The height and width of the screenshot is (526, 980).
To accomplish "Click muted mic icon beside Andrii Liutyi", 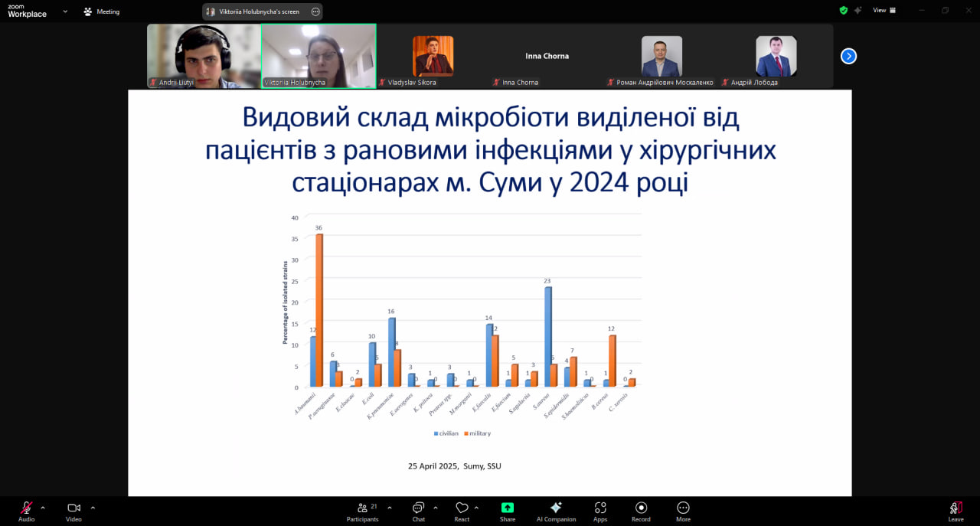I will click(x=153, y=82).
